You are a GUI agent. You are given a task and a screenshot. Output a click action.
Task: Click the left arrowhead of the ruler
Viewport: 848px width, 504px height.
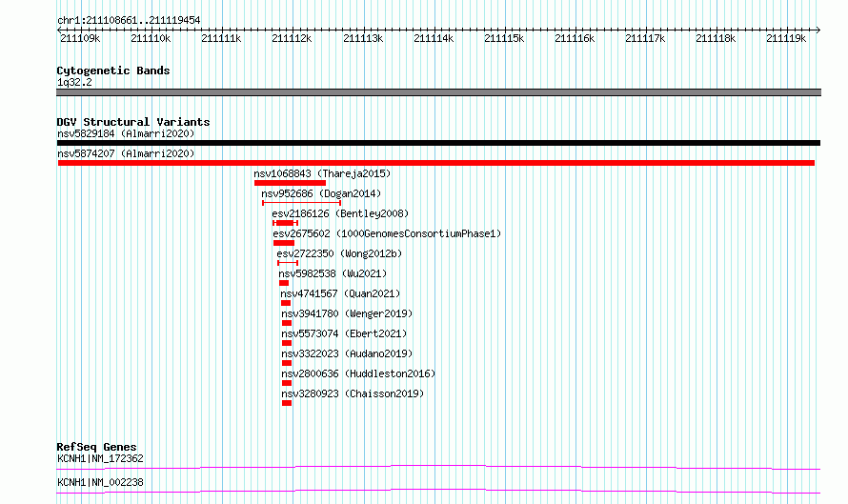[x=59, y=30]
